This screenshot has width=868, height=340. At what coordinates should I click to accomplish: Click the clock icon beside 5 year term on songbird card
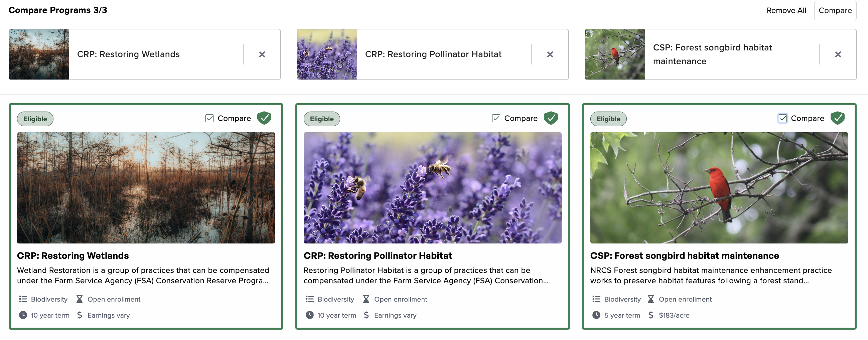596,315
